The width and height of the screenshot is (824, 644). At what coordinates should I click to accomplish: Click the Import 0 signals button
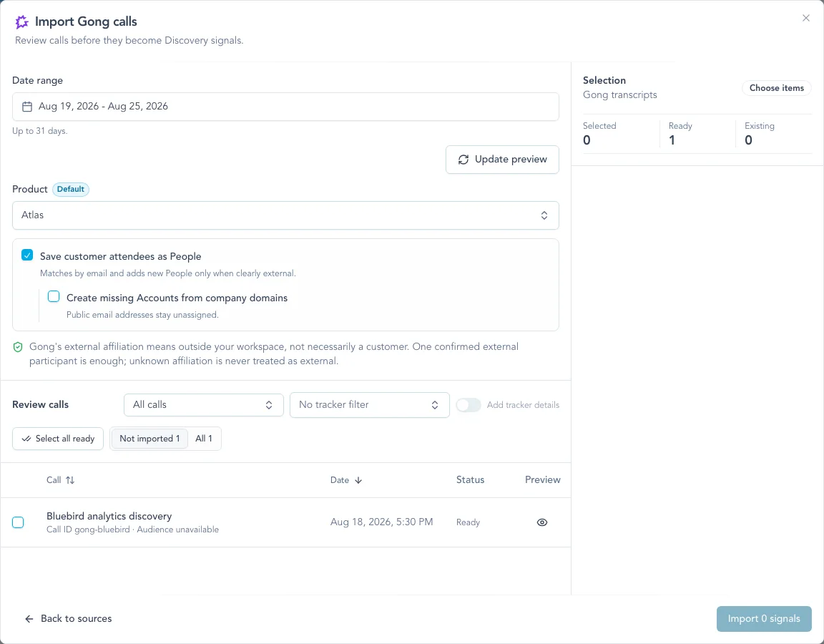(764, 619)
